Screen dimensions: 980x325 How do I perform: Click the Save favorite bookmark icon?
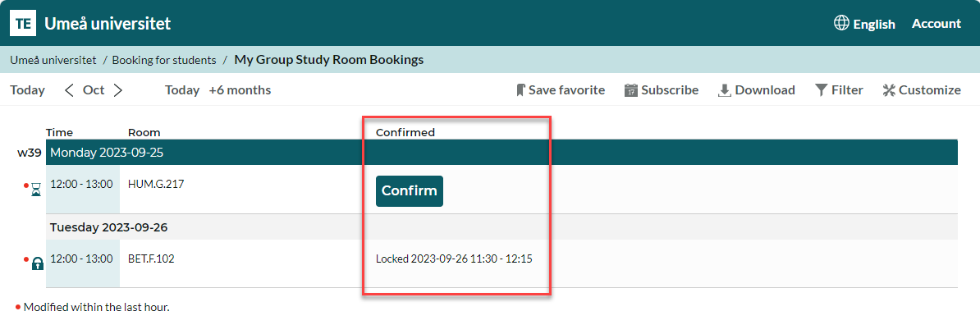coord(520,90)
